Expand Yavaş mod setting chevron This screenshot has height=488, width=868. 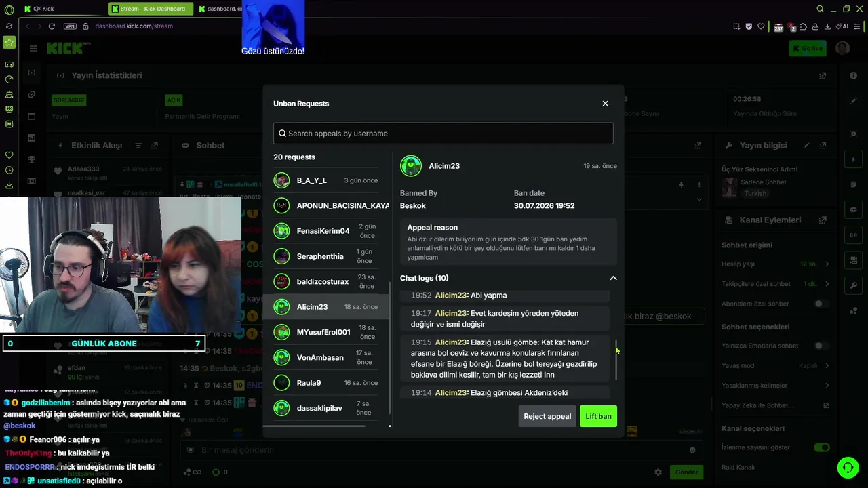827,365
